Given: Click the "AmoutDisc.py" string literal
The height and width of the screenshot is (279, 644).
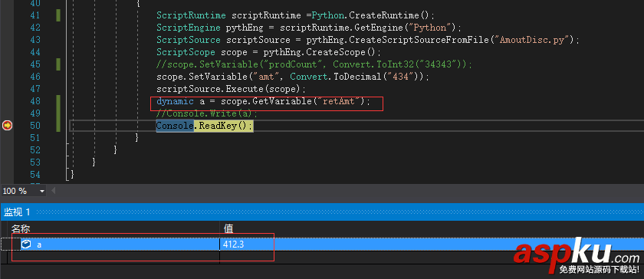Looking at the screenshot, I should pos(532,41).
